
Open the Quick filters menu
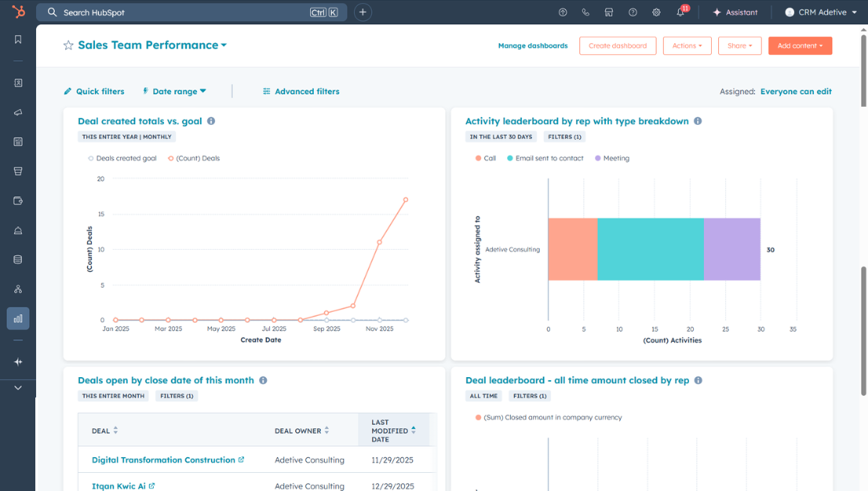click(93, 91)
